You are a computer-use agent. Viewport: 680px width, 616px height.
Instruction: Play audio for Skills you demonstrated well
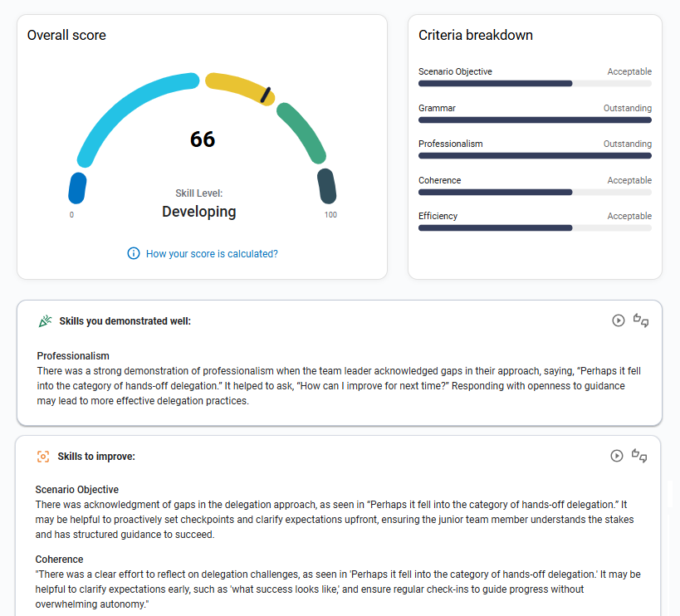point(618,320)
